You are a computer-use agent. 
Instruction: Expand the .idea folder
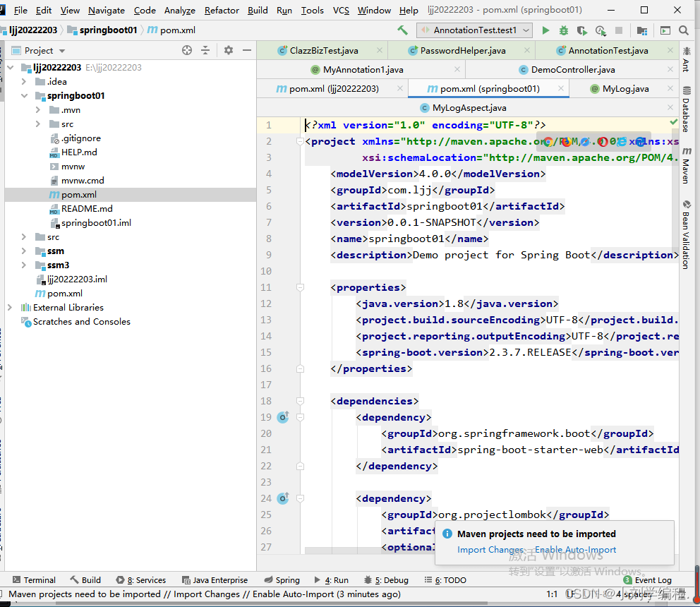[24, 82]
